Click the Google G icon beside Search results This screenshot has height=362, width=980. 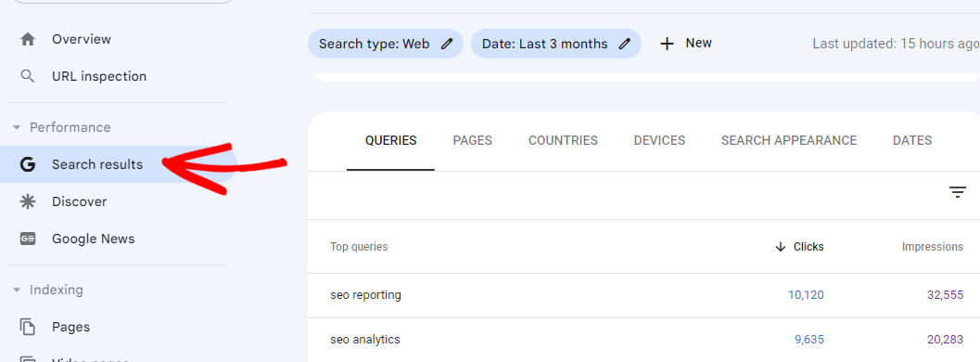[28, 164]
